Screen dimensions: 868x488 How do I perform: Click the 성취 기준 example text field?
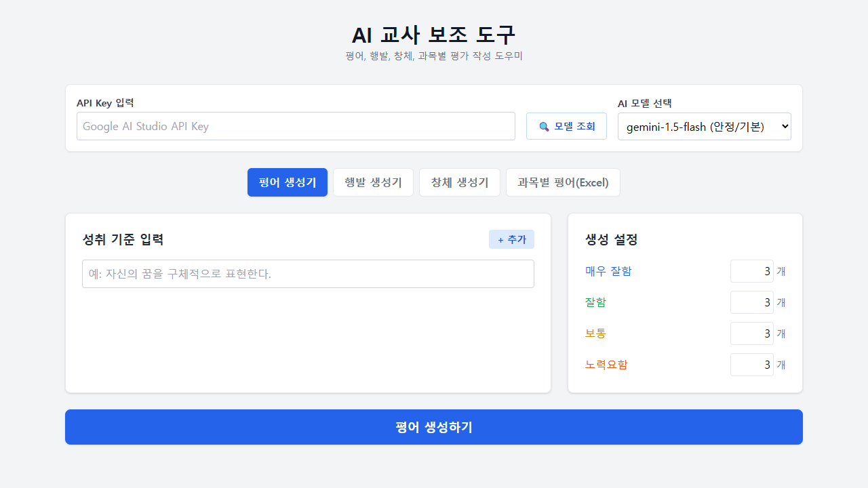point(308,274)
